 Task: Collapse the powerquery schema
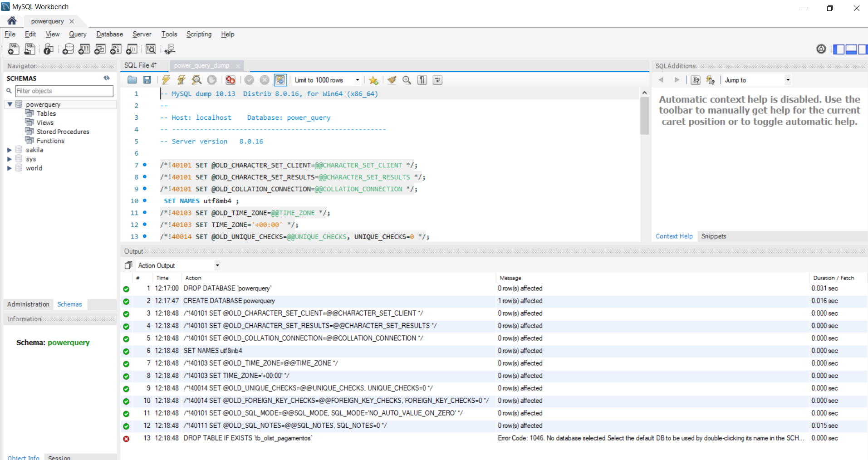point(10,104)
